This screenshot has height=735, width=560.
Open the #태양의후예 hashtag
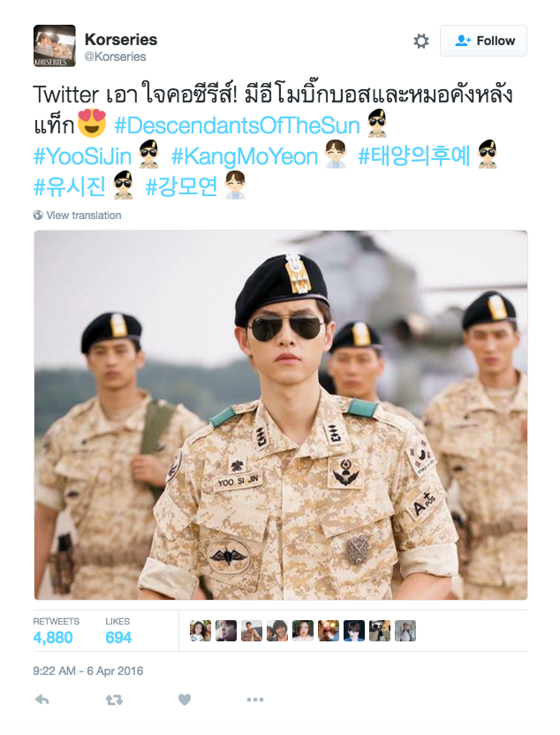coord(413,156)
